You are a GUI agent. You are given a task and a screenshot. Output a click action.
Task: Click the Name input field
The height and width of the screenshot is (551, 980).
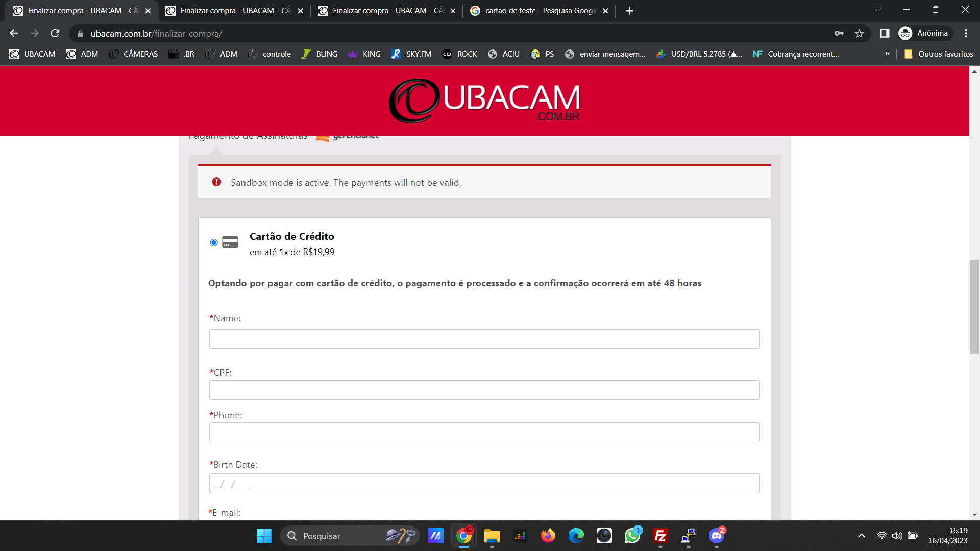[484, 338]
